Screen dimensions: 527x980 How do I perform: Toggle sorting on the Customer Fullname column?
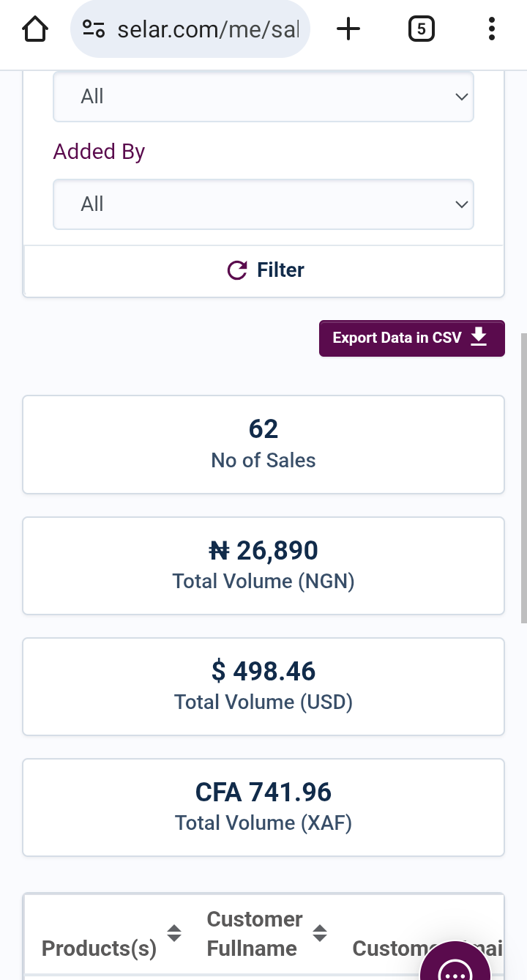320,933
